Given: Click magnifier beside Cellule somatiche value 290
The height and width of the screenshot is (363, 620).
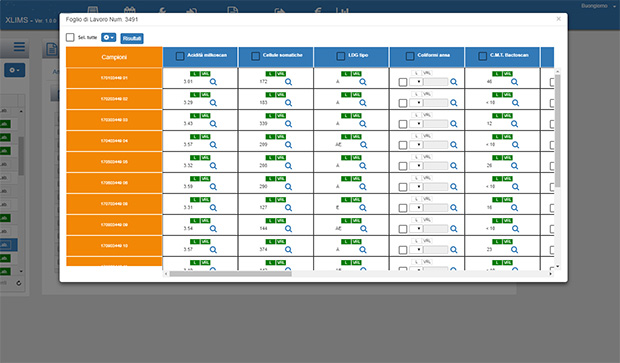Looking at the screenshot, I should click(x=288, y=187).
